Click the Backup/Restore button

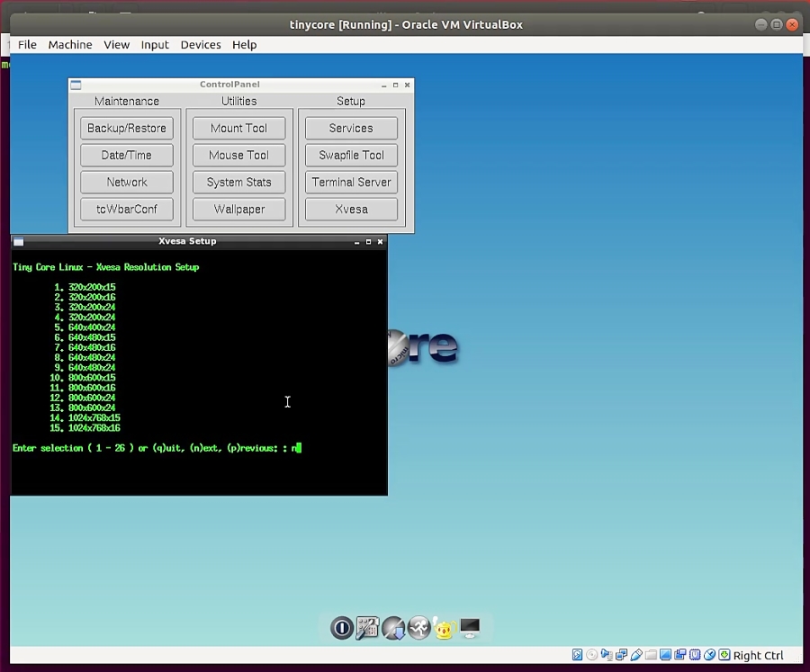pos(127,128)
